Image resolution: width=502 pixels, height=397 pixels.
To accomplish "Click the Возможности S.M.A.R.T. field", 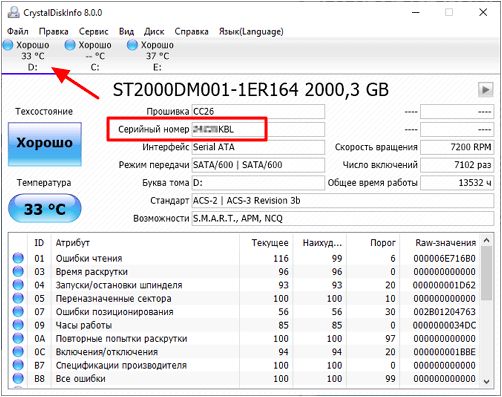I will 343,218.
